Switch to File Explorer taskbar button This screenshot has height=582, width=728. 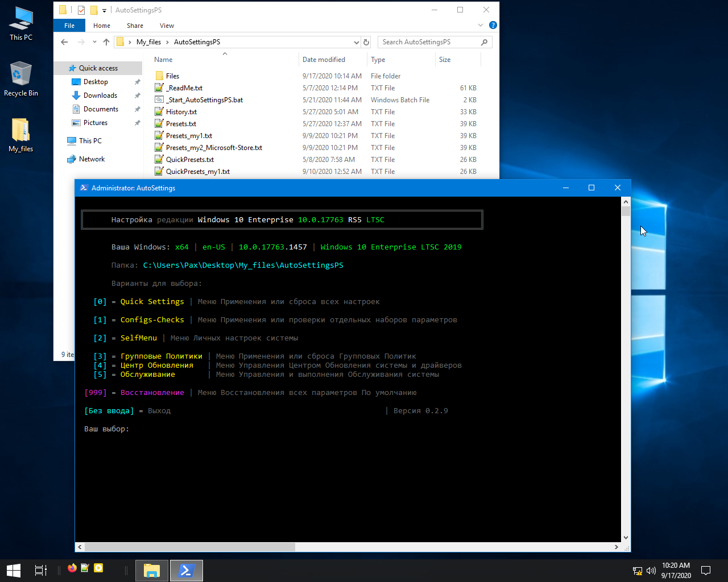(x=152, y=571)
